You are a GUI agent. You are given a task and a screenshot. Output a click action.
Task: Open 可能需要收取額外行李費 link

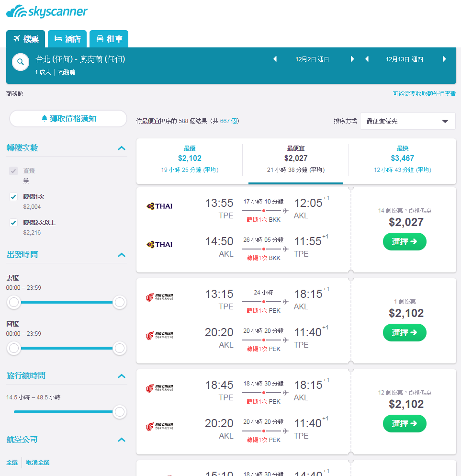(424, 93)
